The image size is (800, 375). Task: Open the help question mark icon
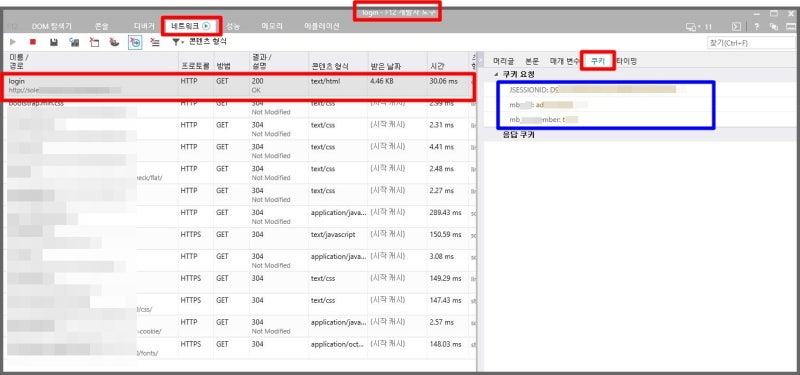[x=757, y=27]
